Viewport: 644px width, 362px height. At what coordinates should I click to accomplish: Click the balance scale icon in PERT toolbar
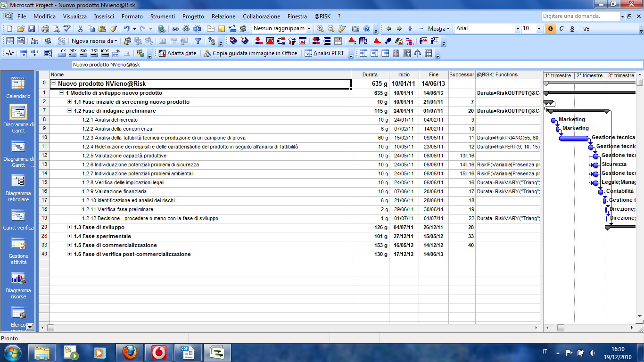417,53
